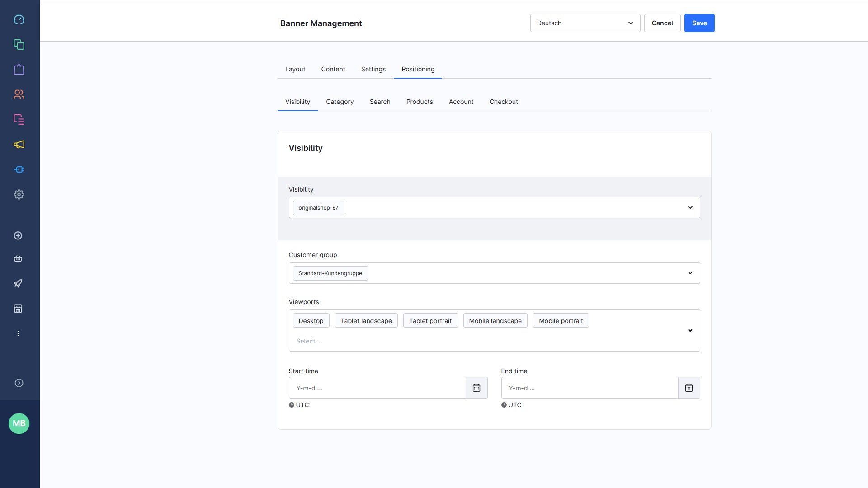Screen dimensions: 868x488
Task: Click the originalshop-67 tag
Action: pyautogui.click(x=318, y=208)
